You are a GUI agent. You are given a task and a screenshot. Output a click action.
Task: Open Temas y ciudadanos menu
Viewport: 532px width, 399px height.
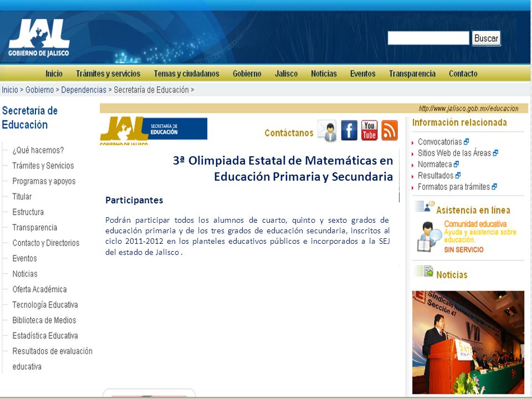point(187,74)
